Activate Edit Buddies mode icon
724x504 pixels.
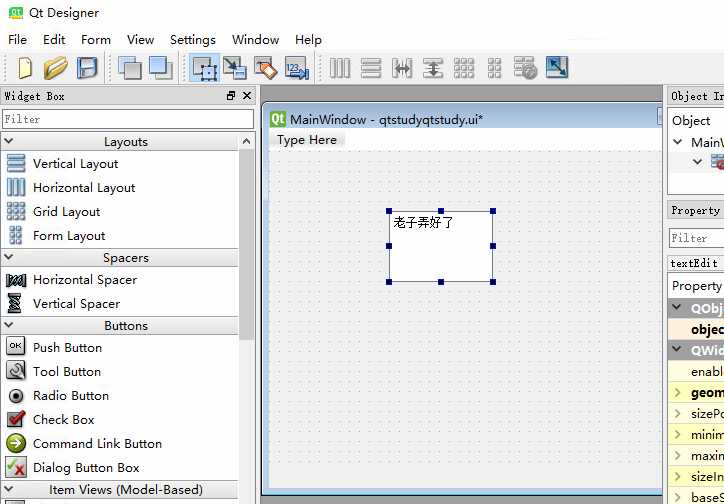pyautogui.click(x=265, y=68)
